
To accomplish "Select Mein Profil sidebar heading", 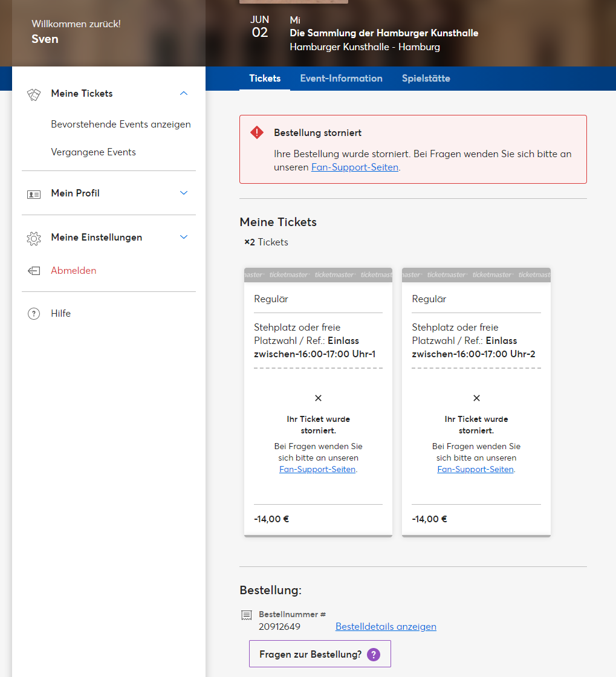I will pyautogui.click(x=75, y=193).
